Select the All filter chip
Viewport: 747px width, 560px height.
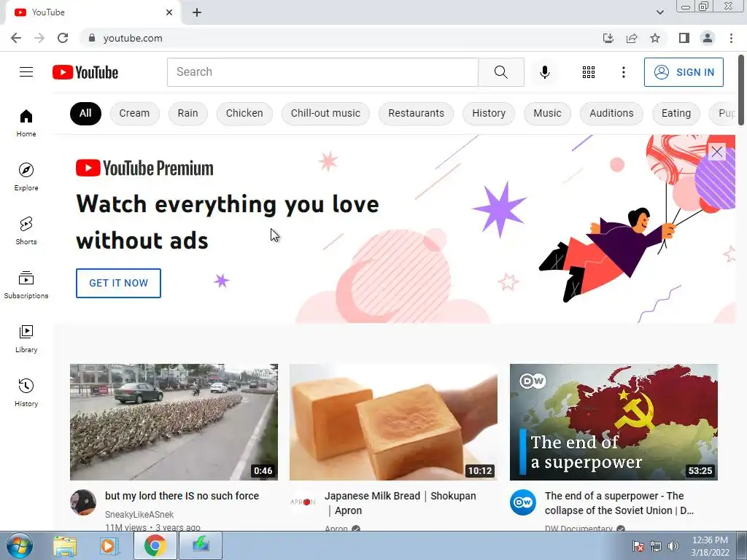[85, 113]
